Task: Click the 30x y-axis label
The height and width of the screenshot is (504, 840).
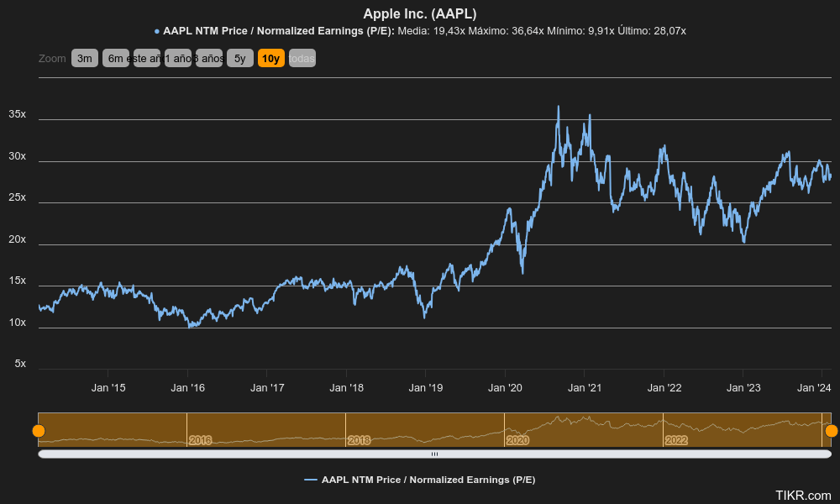Action: [x=17, y=156]
